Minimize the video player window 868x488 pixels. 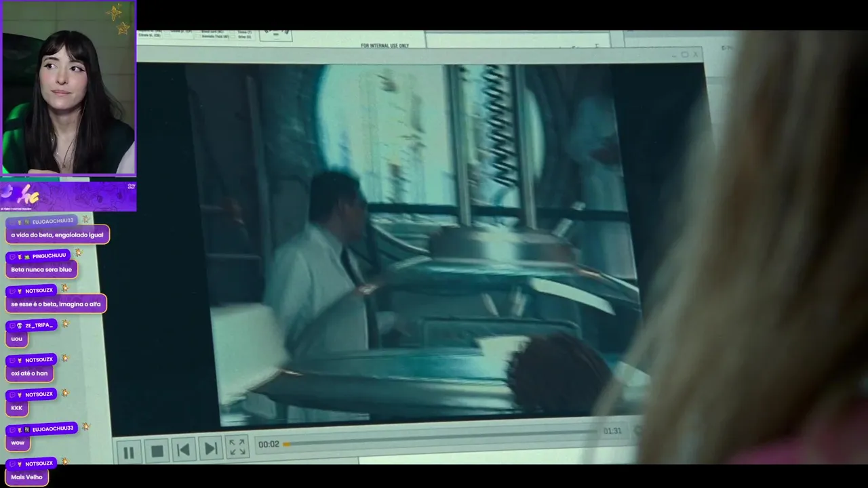click(x=674, y=55)
